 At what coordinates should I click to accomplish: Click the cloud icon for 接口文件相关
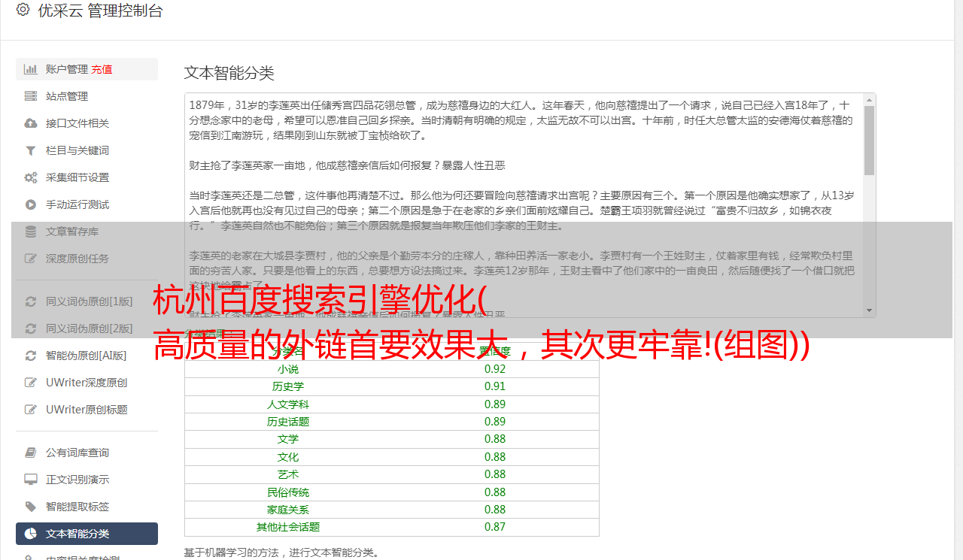(x=31, y=123)
